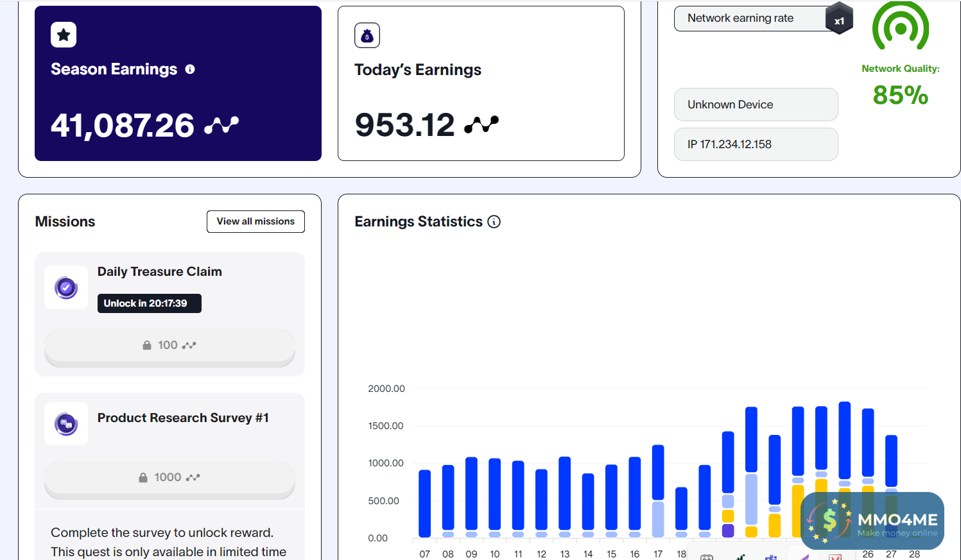Click the blue chart bar for day 18

click(x=682, y=509)
